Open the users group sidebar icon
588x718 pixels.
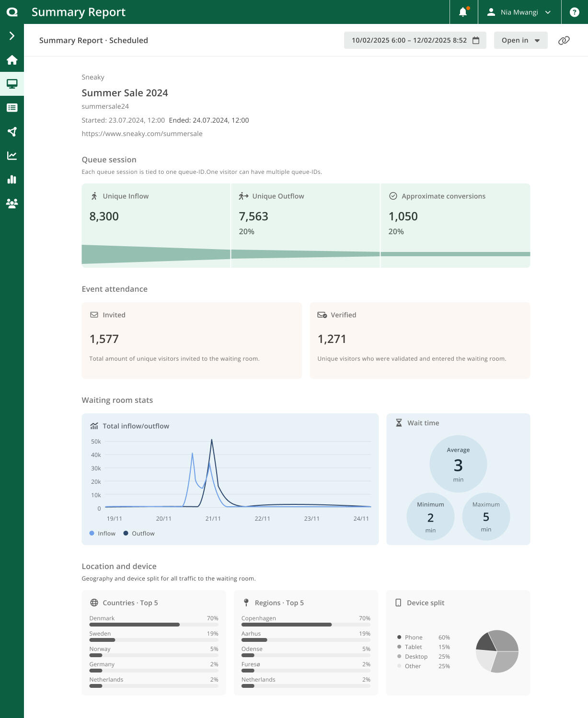(12, 204)
